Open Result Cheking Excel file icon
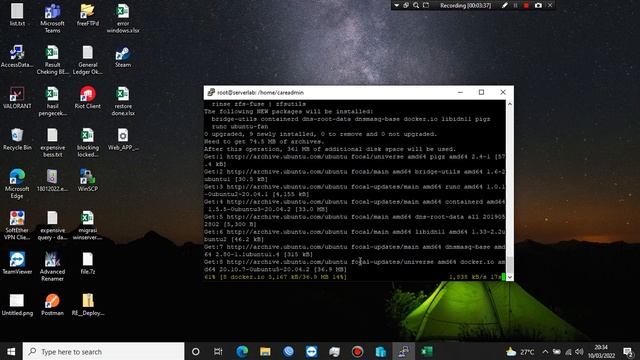Screen dimensions: 640x360 point(52,60)
